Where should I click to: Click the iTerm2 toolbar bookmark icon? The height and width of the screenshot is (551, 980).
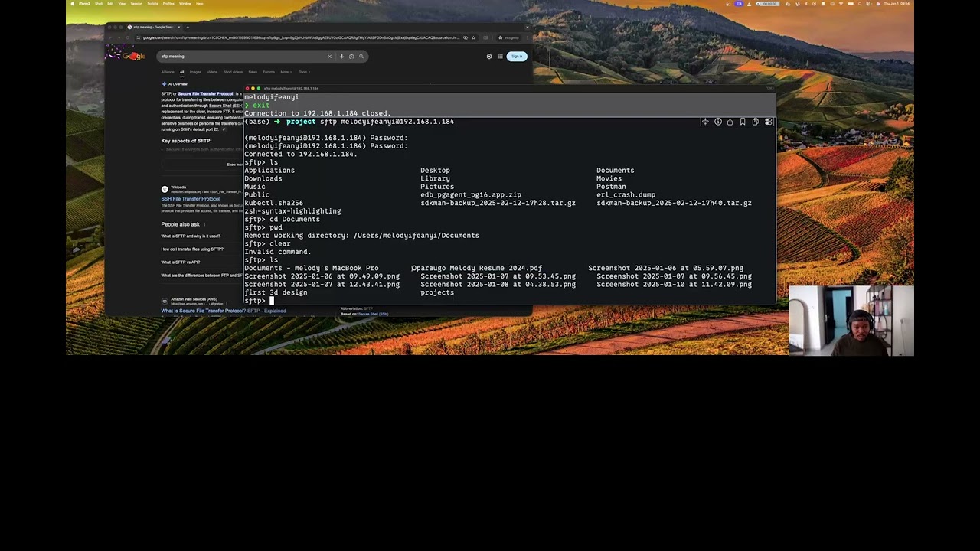tap(743, 122)
